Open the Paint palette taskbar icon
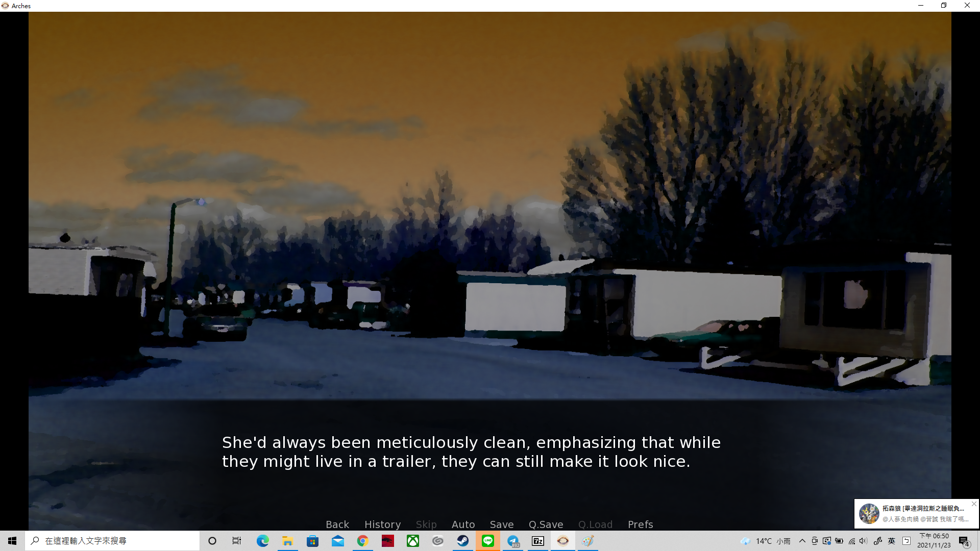Screen dimensions: 980x551 [588, 541]
